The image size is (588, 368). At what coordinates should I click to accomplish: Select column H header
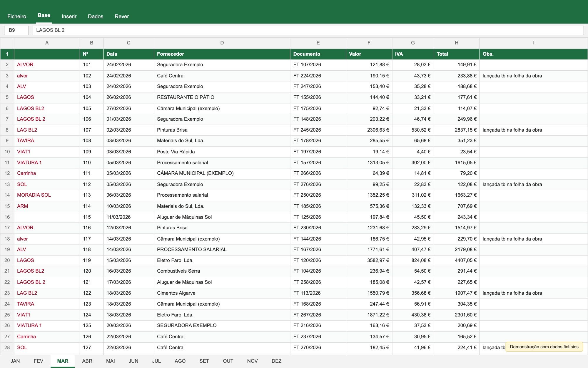pyautogui.click(x=457, y=43)
